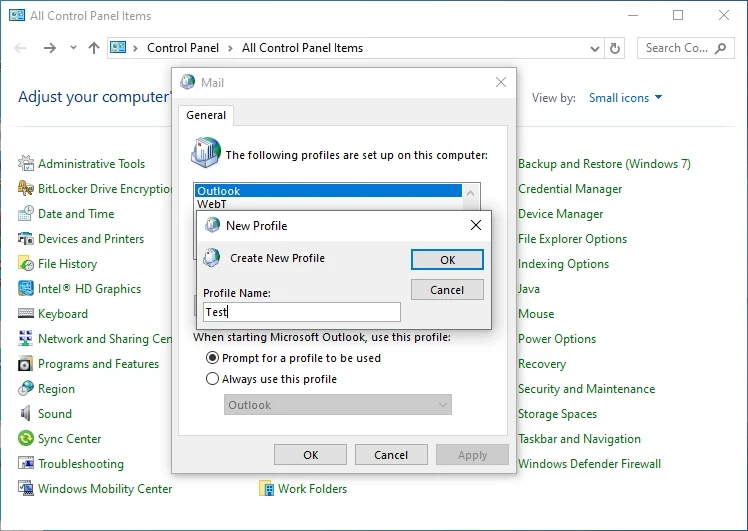Screen dimensions: 748x531
Task: Open Network and Sharing Center icon
Action: tap(26, 338)
